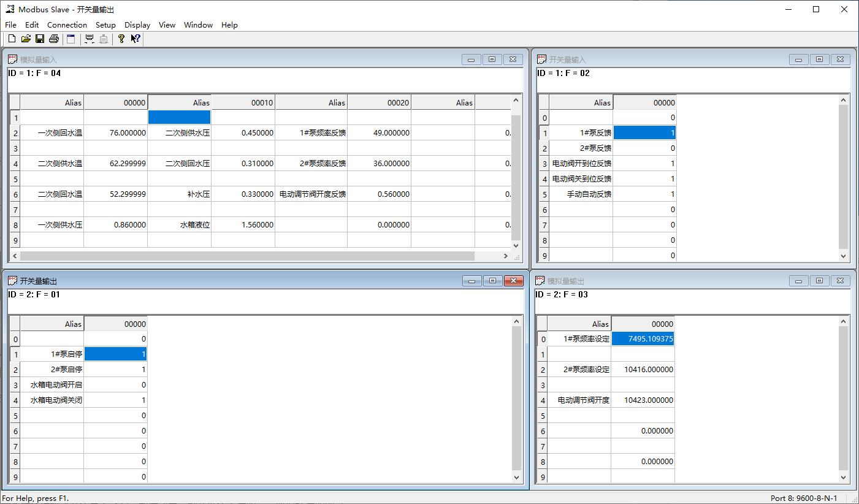
Task: Maximize the 模拟量输入 child window
Action: 492,59
